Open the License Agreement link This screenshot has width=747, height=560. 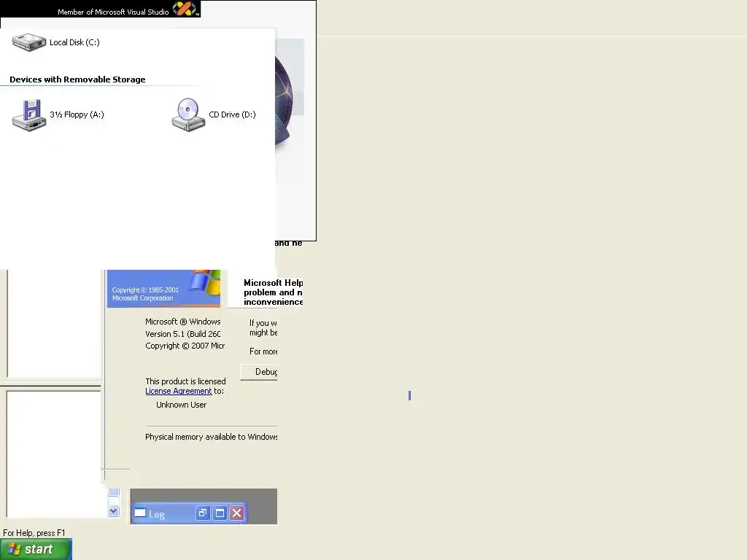pos(178,391)
